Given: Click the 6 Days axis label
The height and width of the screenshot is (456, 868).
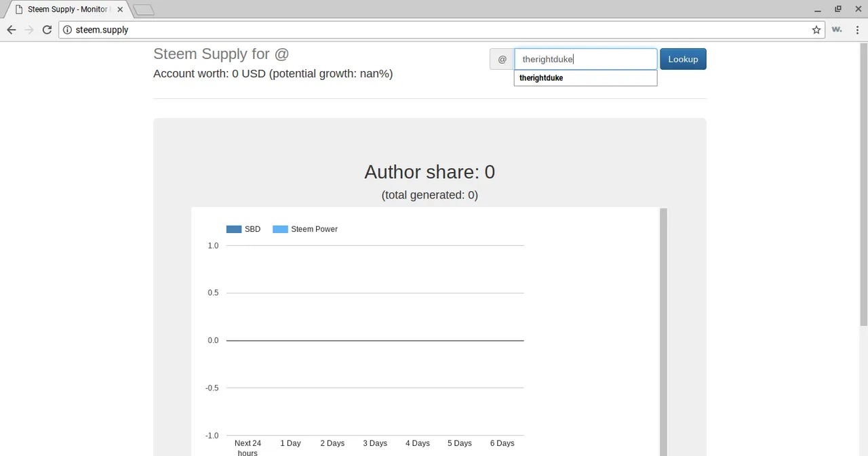Looking at the screenshot, I should click(502, 443).
